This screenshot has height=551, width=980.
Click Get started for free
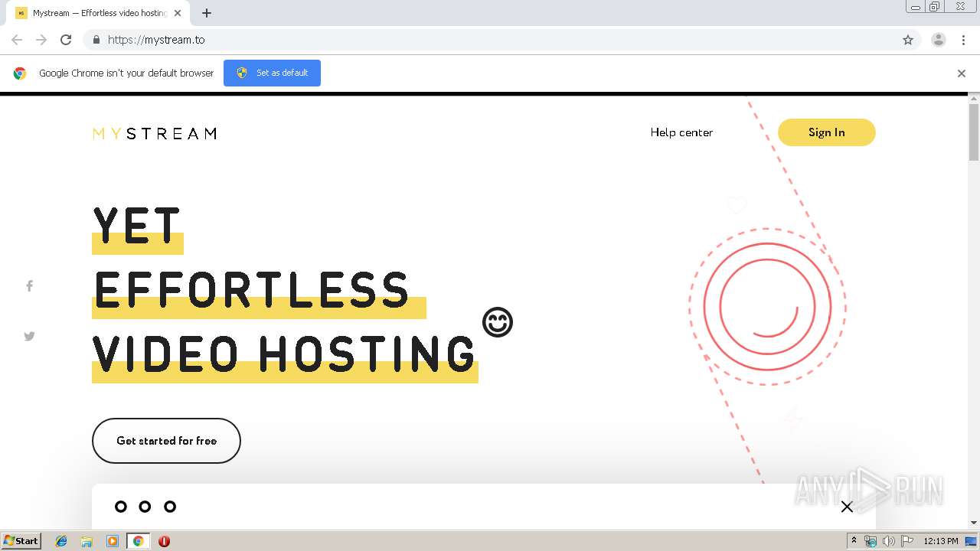pos(166,441)
